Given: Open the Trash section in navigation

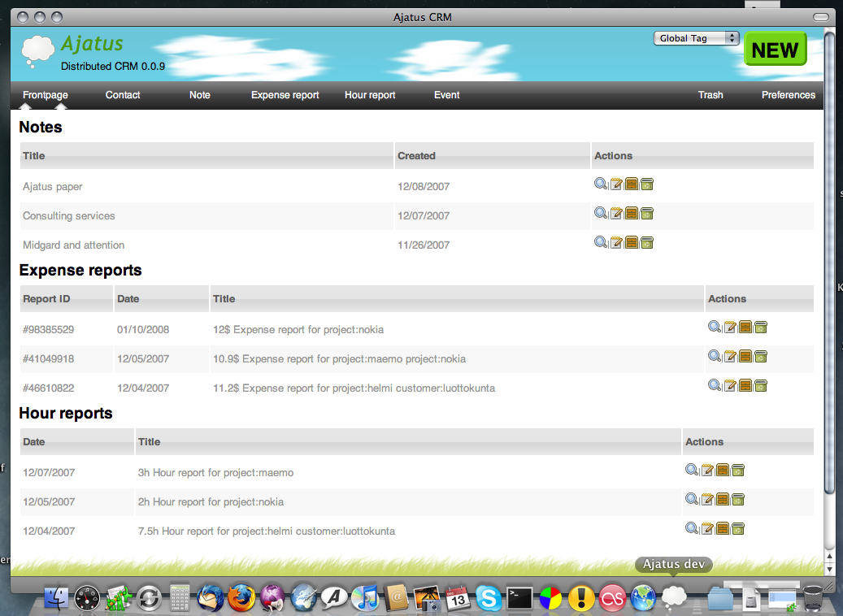Looking at the screenshot, I should pos(710,95).
